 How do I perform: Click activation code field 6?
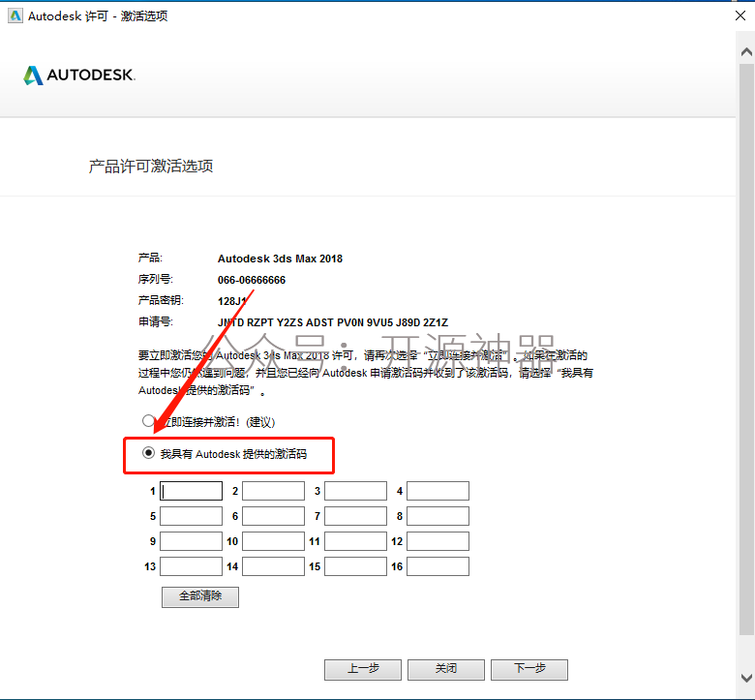(274, 516)
